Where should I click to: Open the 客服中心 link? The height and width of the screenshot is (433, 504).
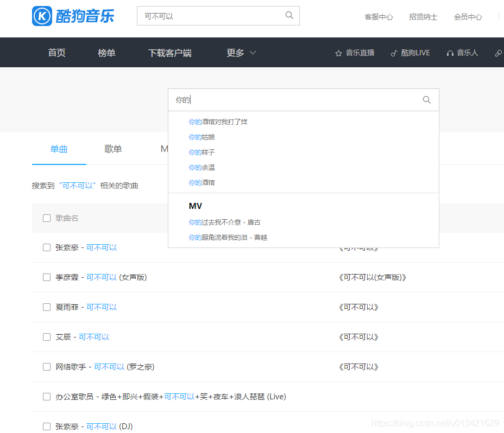379,17
